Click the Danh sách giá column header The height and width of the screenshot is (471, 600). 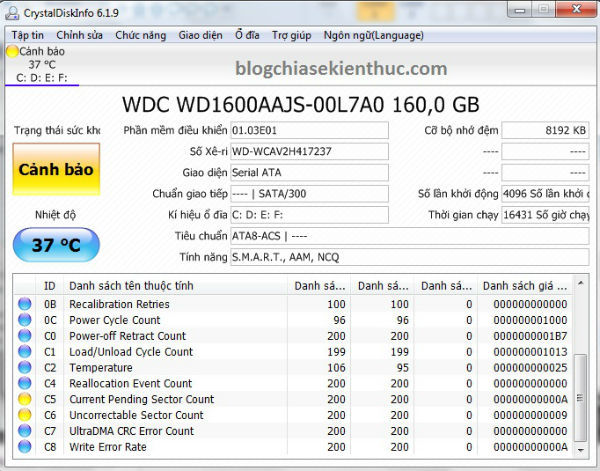coord(525,286)
